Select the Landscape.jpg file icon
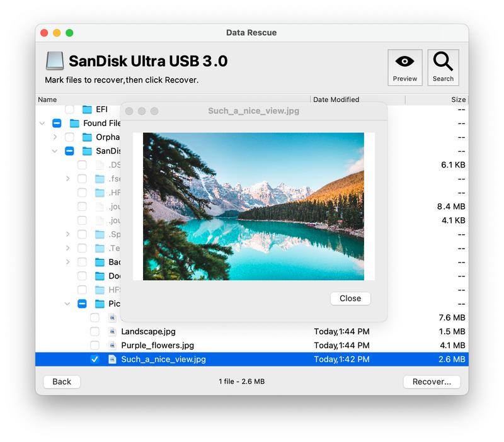This screenshot has width=504, height=442. (x=112, y=331)
